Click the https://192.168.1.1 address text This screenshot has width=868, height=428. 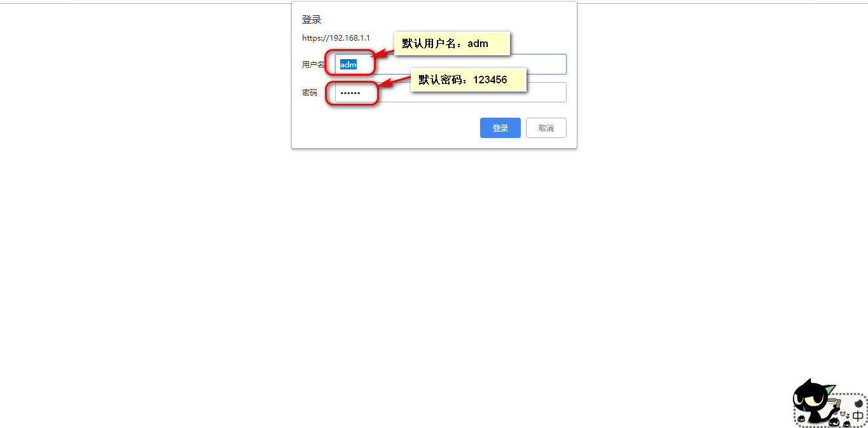[336, 38]
